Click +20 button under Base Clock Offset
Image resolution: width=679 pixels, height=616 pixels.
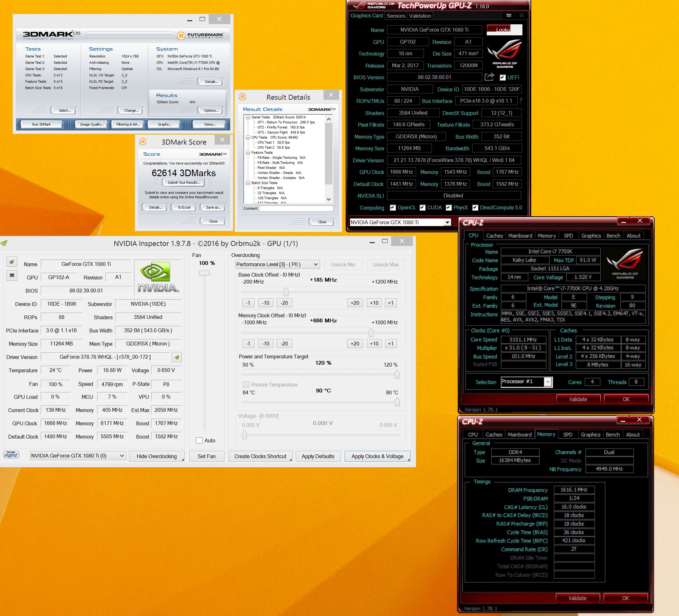coord(355,303)
